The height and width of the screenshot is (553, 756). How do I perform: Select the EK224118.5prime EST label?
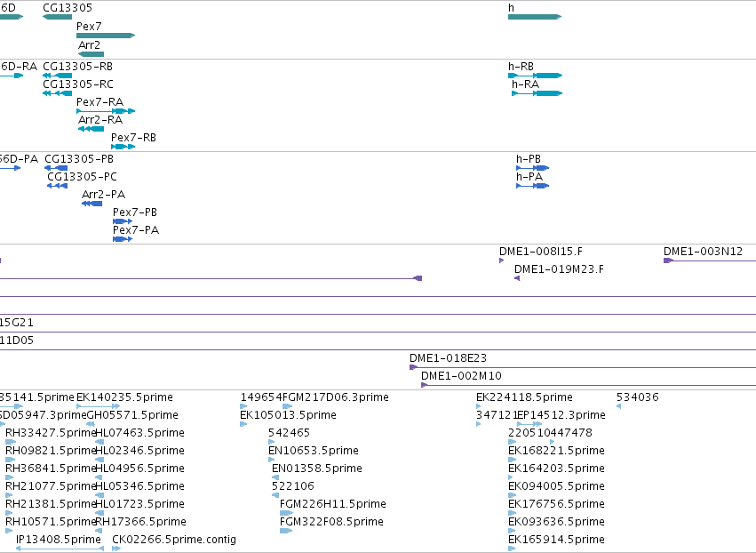pyautogui.click(x=524, y=397)
